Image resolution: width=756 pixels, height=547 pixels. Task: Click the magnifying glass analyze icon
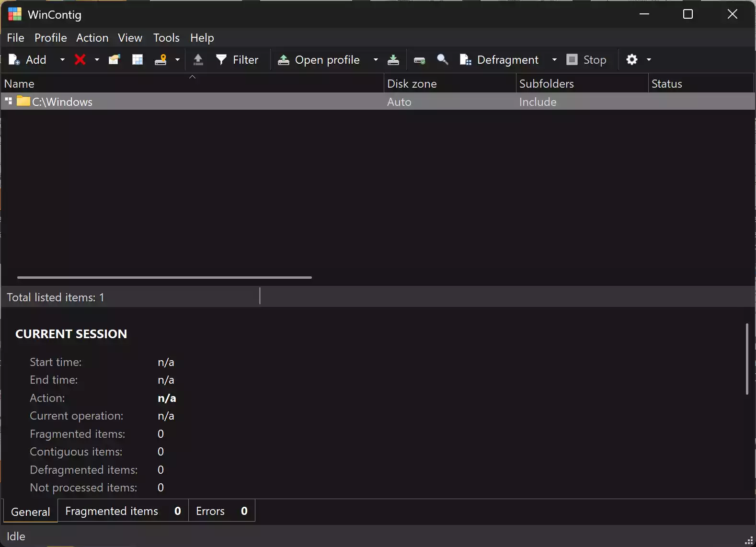click(x=442, y=59)
